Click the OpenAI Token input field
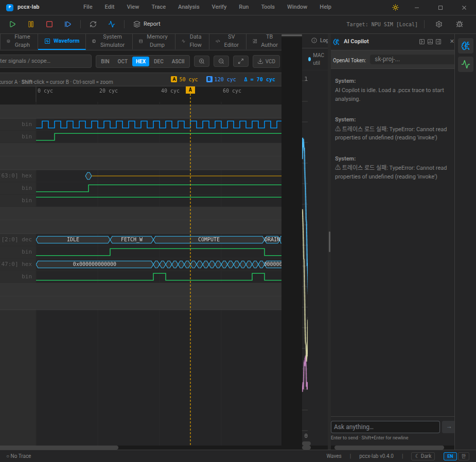This screenshot has height=462, width=476. click(x=412, y=59)
